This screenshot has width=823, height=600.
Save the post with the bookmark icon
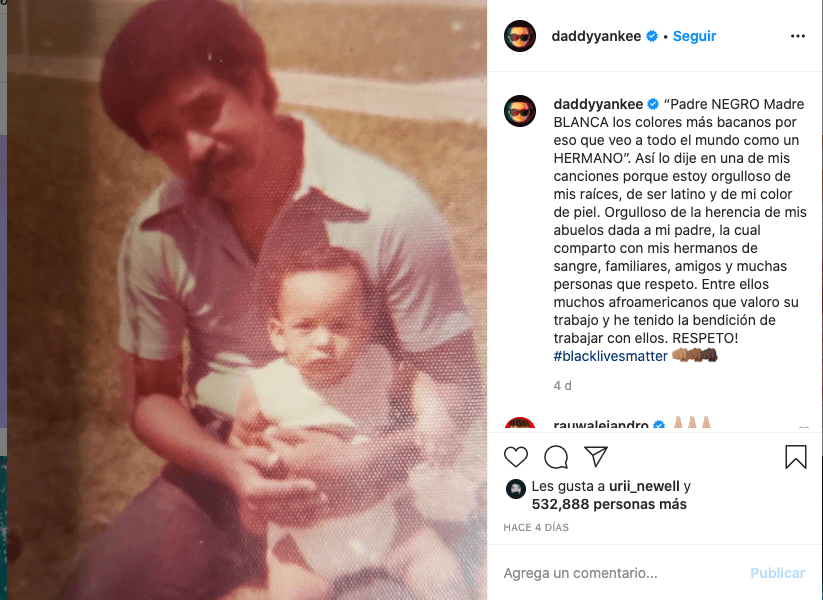[x=796, y=457]
